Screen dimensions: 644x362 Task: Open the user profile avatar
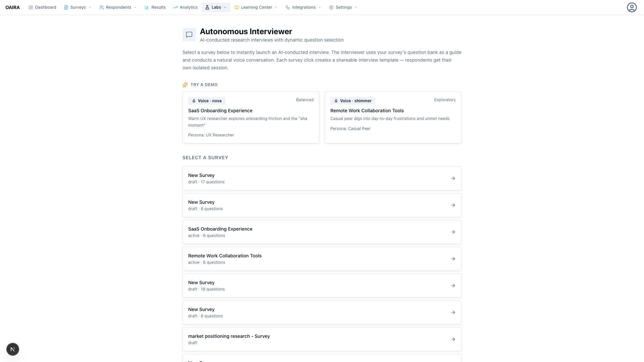click(632, 7)
